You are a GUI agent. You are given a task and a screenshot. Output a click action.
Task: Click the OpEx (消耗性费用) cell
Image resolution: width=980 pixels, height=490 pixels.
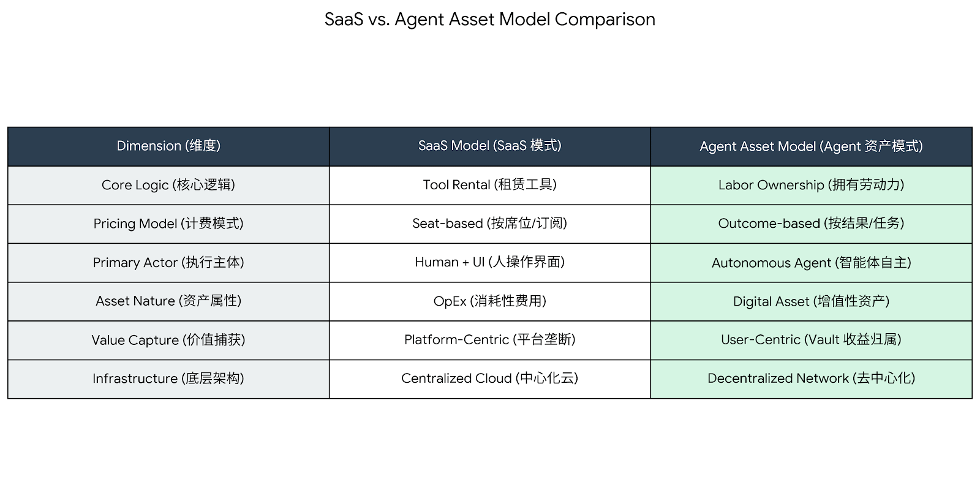pyautogui.click(x=489, y=301)
